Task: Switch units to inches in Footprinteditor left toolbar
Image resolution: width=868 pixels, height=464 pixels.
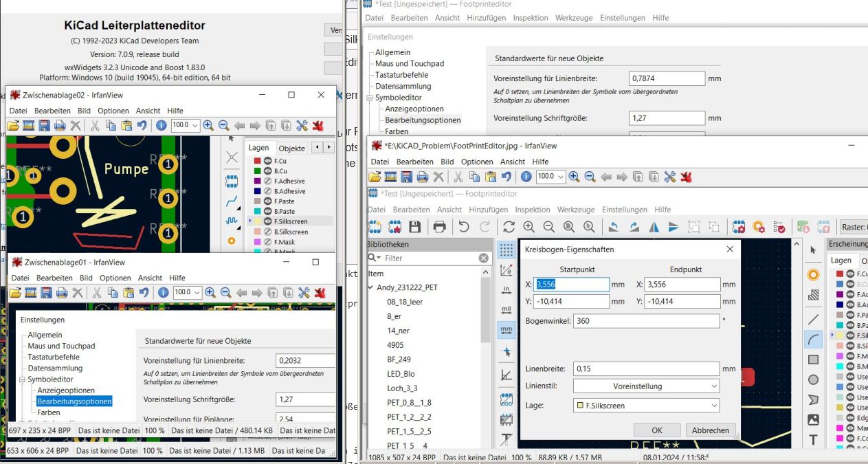Action: pos(507,289)
